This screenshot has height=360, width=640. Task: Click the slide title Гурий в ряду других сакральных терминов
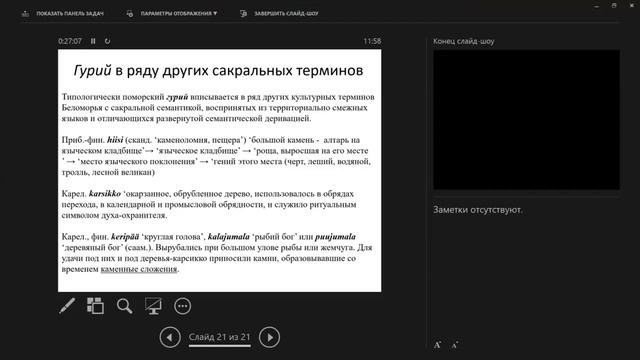tap(218, 70)
